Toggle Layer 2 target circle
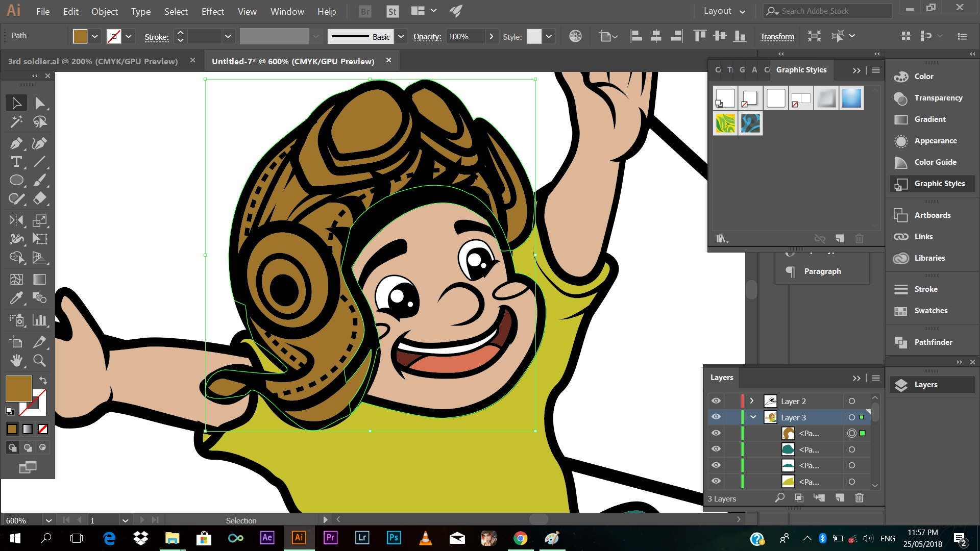 tap(851, 401)
